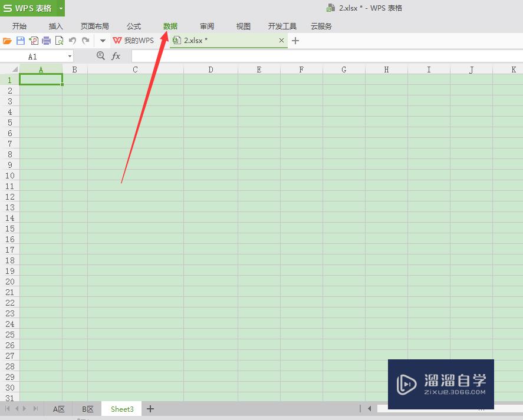
Task: Open the Name Box dropdown
Action: point(70,55)
